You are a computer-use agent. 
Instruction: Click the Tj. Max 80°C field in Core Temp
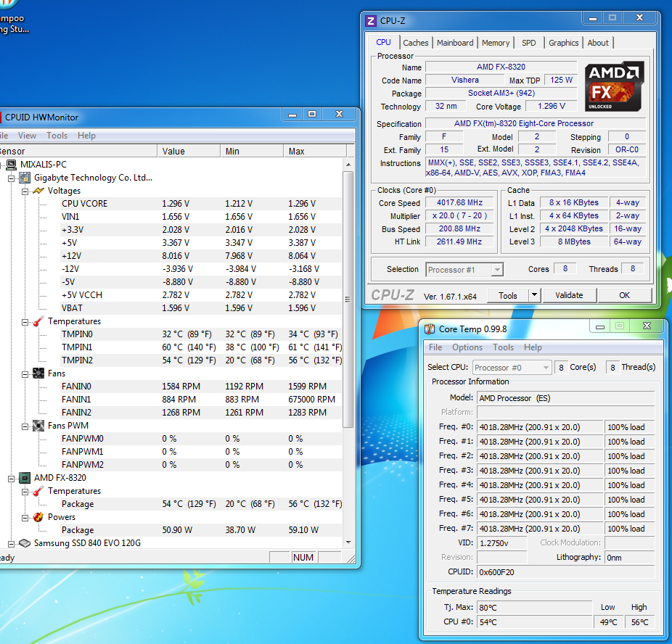tap(534, 608)
